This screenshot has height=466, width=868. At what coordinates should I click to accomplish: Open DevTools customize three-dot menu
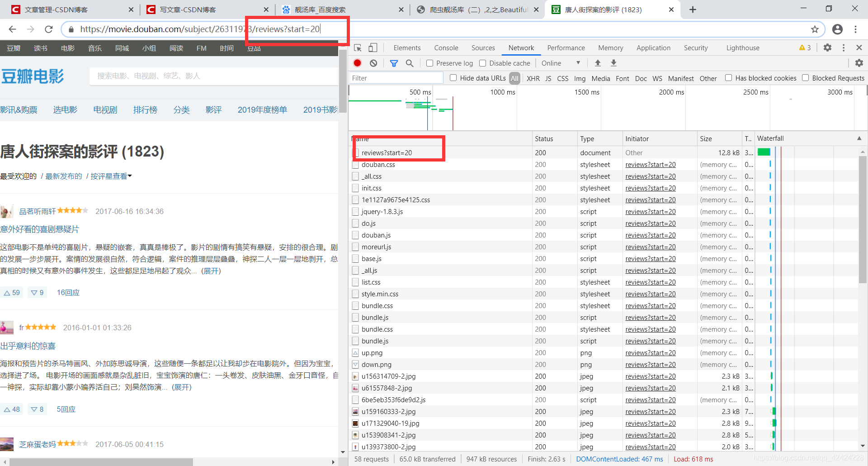(x=844, y=48)
